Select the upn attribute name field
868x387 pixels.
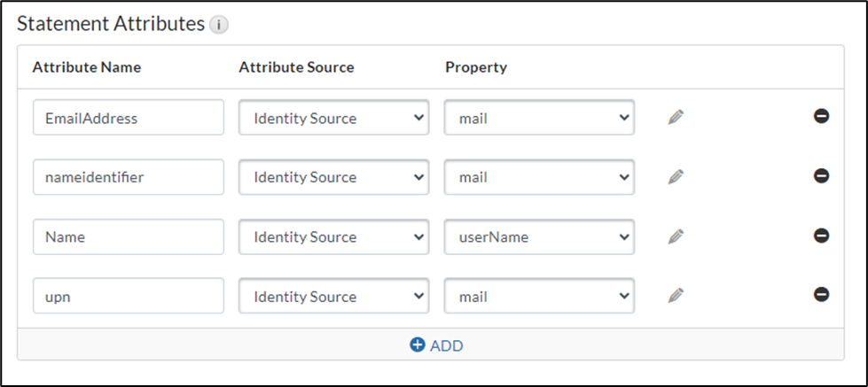(x=128, y=296)
